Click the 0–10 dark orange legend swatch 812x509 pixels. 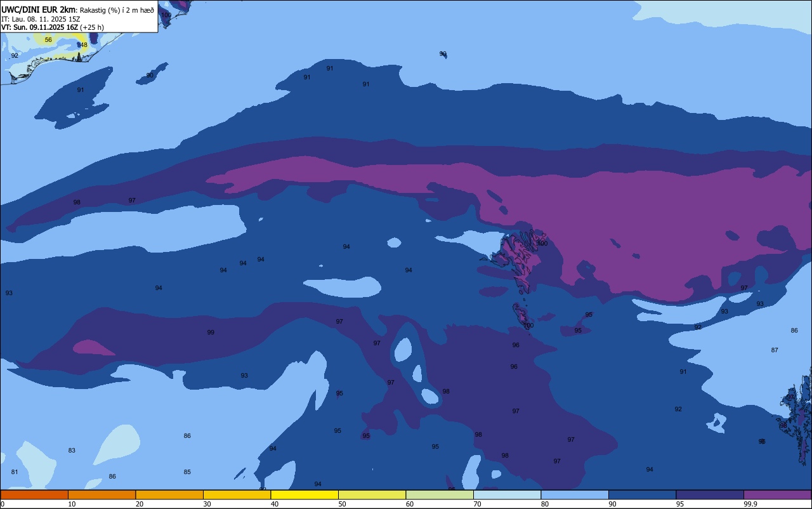point(34,494)
